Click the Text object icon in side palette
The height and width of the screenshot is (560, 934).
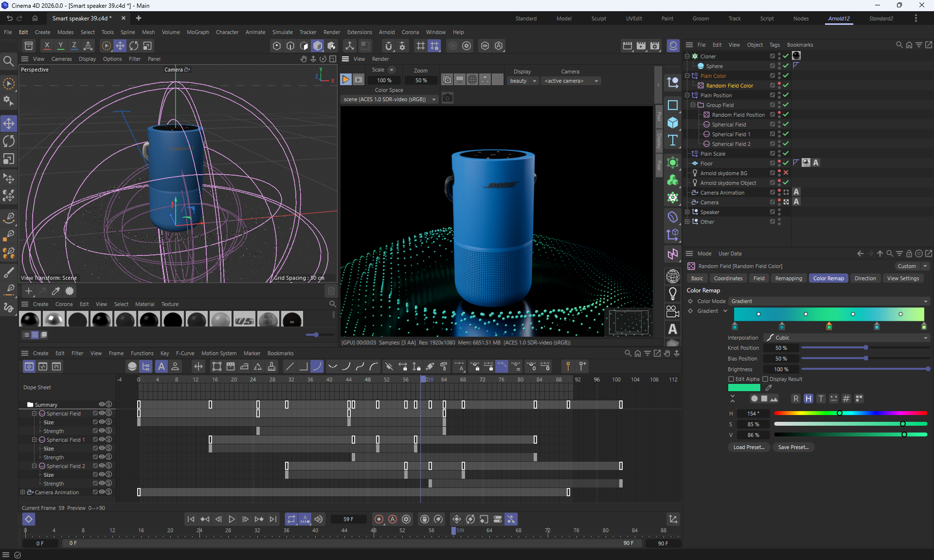tap(673, 141)
